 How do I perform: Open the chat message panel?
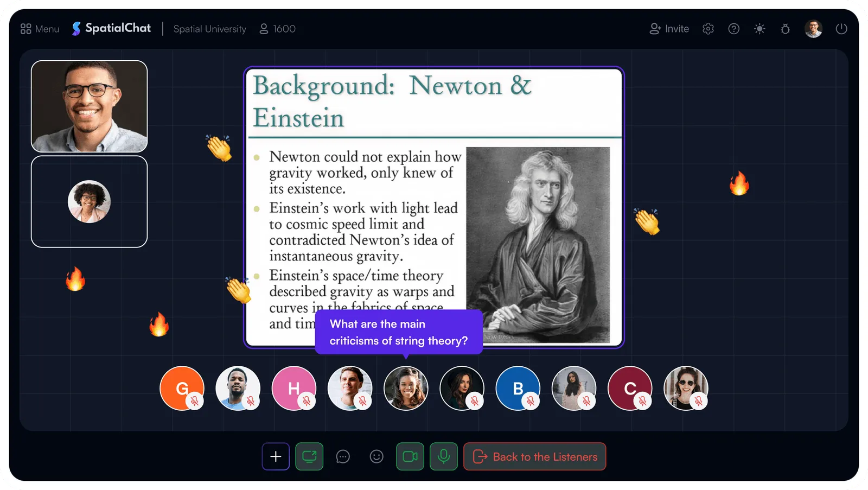click(x=343, y=456)
